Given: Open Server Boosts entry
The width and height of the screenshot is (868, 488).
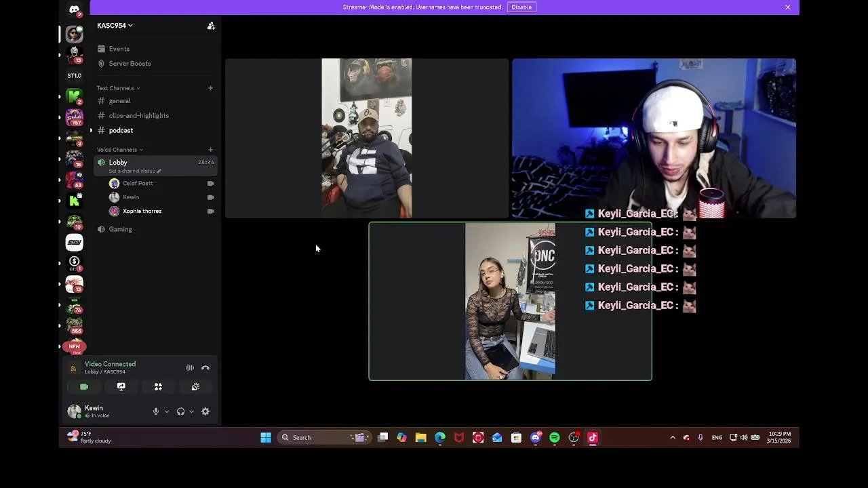Looking at the screenshot, I should [130, 64].
